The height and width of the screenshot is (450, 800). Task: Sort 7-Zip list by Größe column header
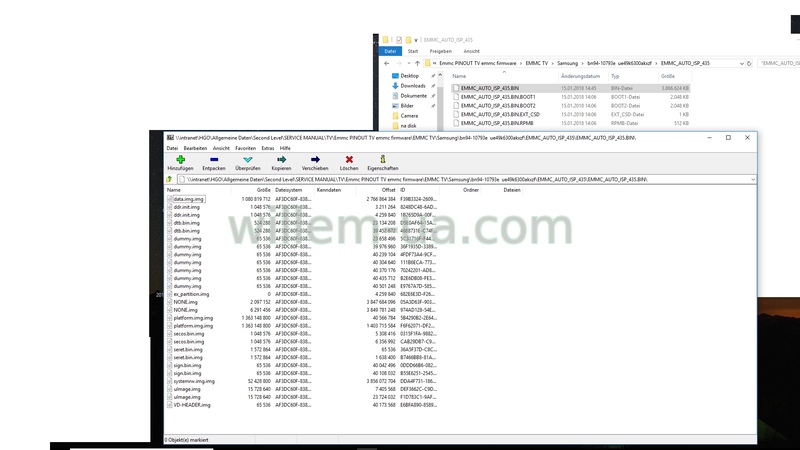(x=252, y=190)
